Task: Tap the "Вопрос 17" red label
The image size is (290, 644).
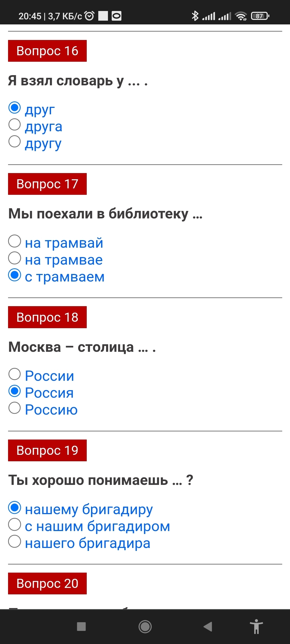Action: (x=47, y=184)
